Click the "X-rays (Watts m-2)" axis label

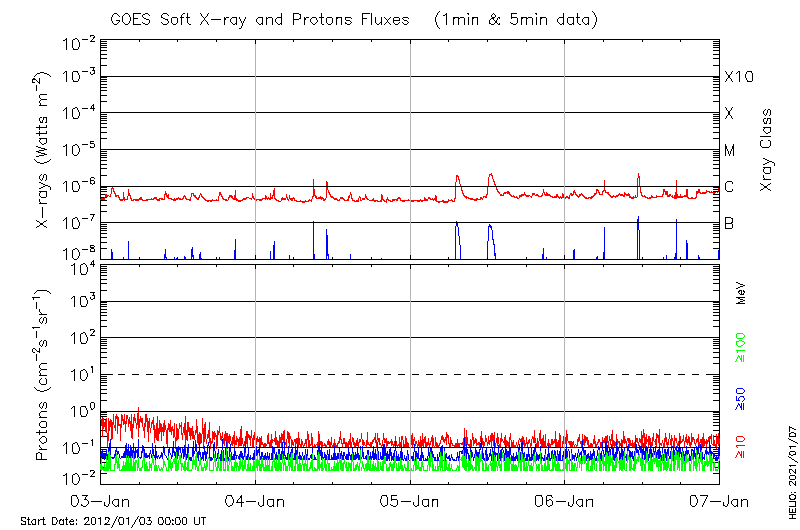tap(43, 150)
